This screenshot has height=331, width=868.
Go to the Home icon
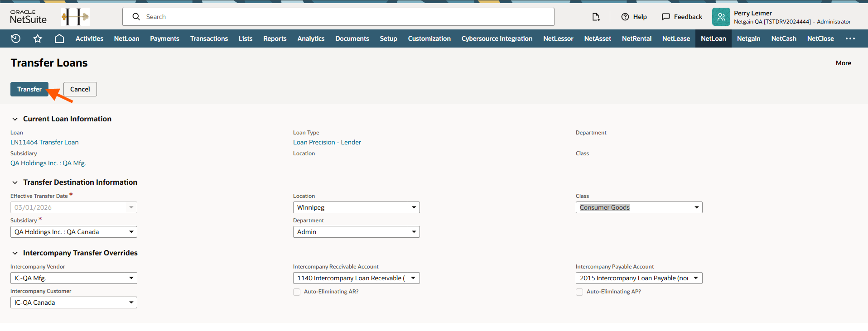point(59,38)
